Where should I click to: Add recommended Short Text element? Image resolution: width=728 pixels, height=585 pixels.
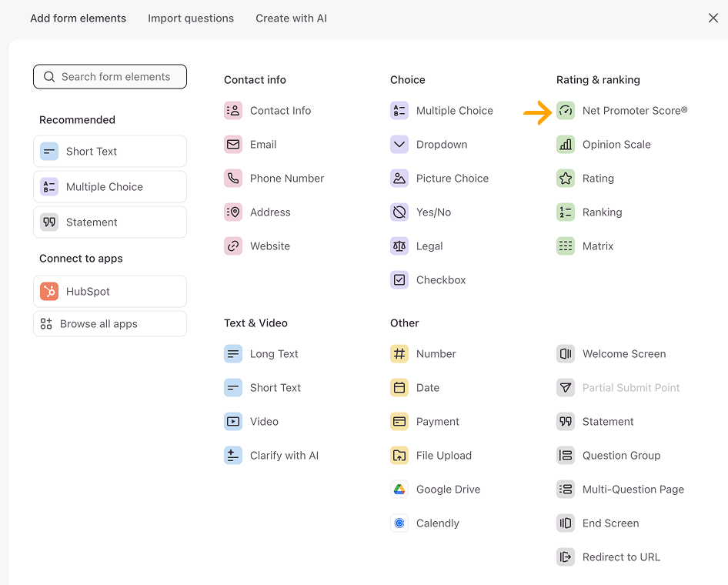pyautogui.click(x=110, y=152)
